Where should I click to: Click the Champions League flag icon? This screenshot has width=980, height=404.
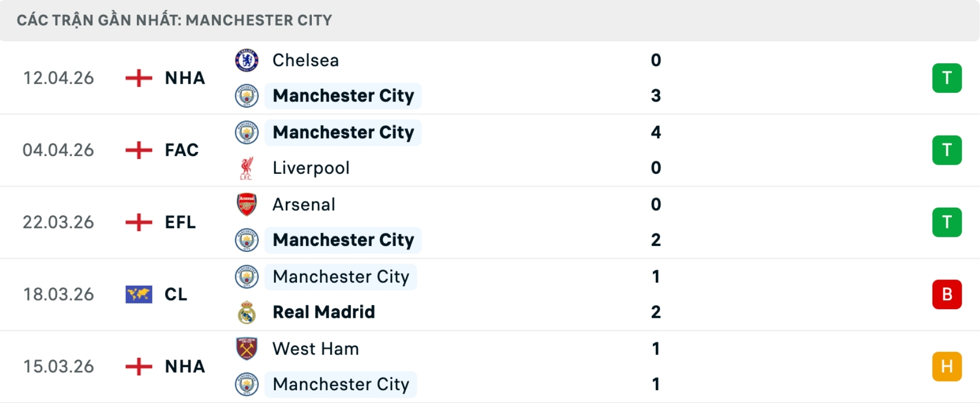[x=139, y=294]
